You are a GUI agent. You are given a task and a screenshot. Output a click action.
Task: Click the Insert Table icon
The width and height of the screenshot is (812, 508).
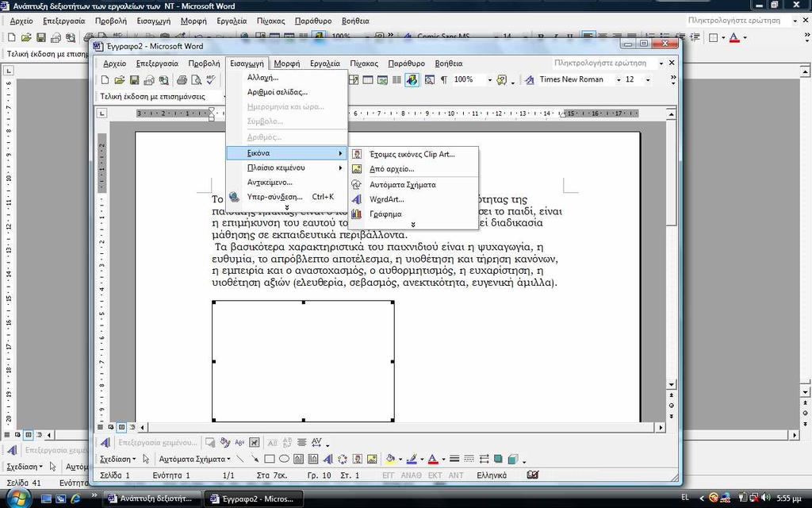(x=368, y=80)
